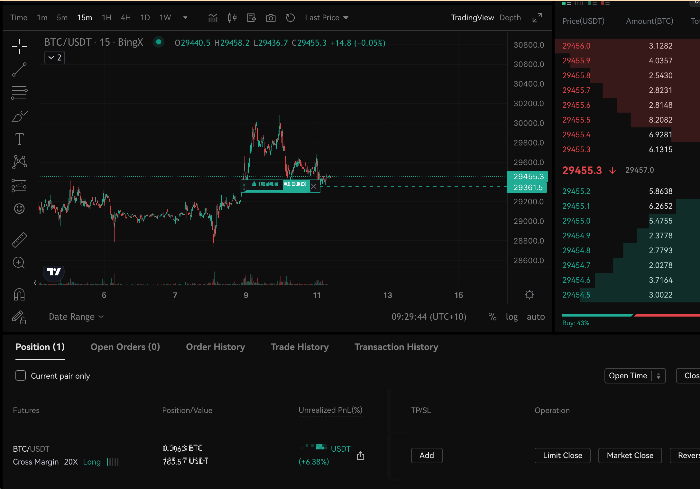Open the chart patterns tool

19,162
